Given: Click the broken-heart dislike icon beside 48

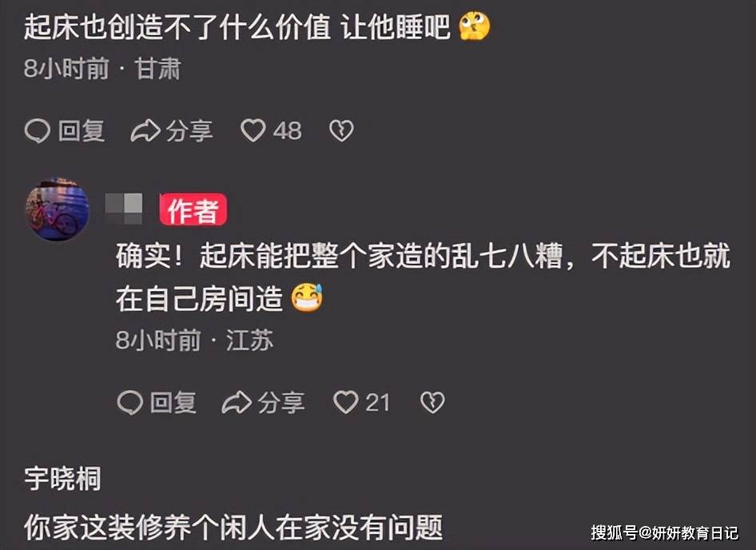Looking at the screenshot, I should tap(341, 130).
